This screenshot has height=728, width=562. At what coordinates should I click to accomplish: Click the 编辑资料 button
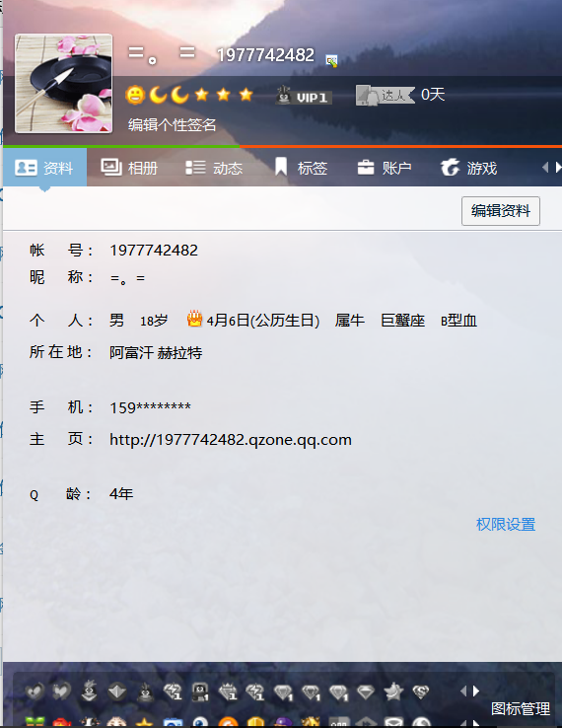501,211
